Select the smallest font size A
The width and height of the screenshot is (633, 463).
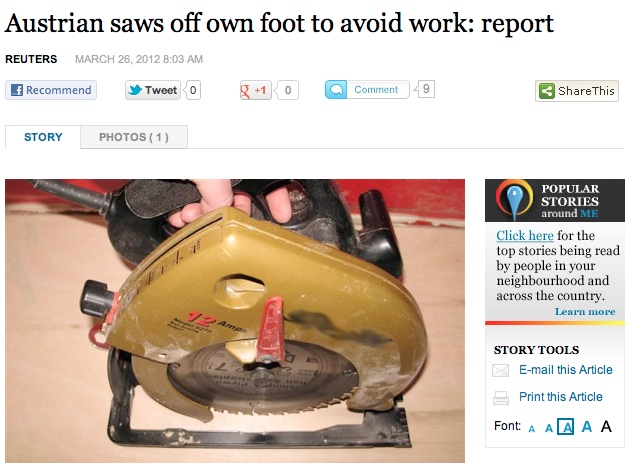(x=532, y=429)
